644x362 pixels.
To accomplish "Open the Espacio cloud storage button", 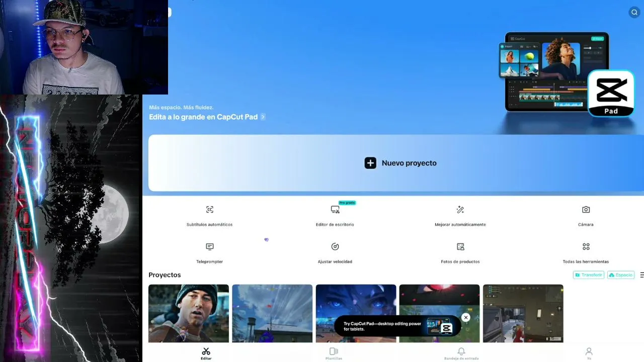I will 621,275.
